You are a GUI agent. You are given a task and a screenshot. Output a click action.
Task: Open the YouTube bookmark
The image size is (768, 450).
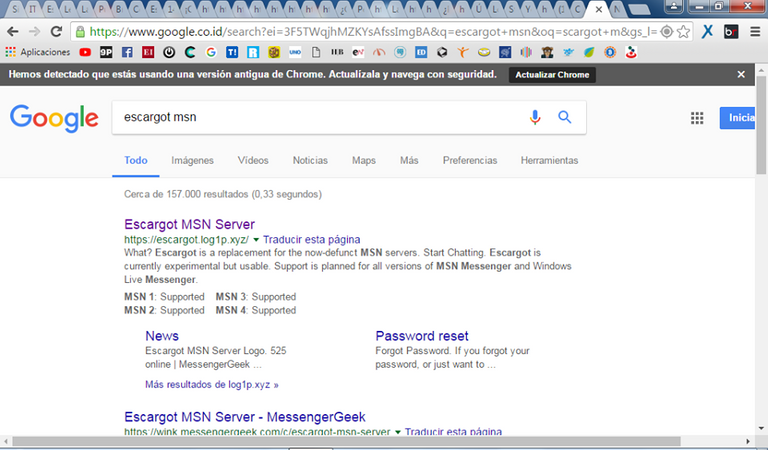click(x=85, y=52)
